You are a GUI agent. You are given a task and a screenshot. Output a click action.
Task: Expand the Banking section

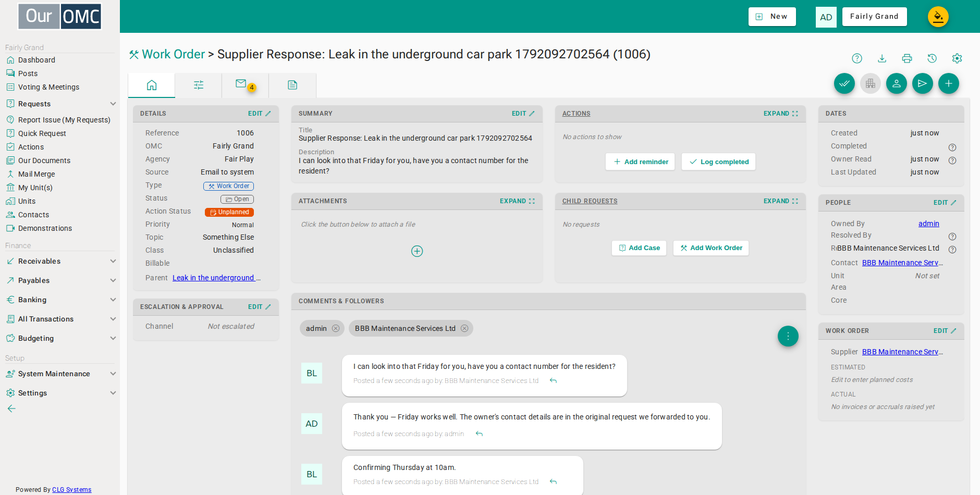click(60, 300)
